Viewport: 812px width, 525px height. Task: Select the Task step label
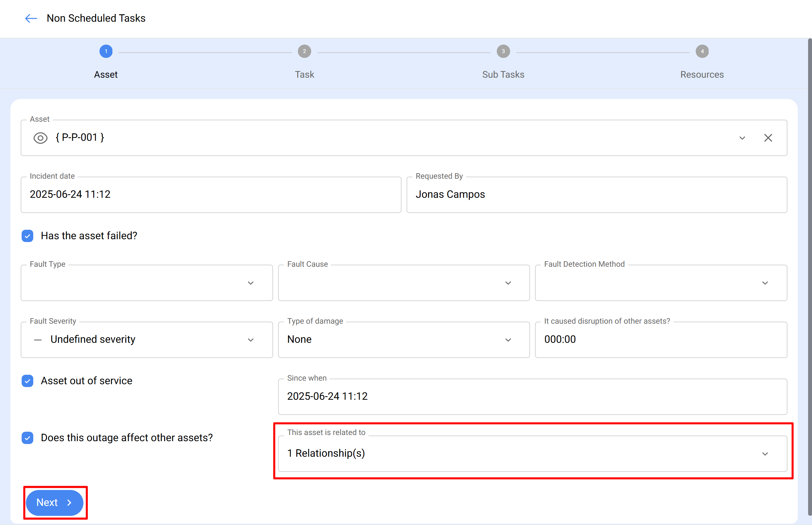point(304,74)
